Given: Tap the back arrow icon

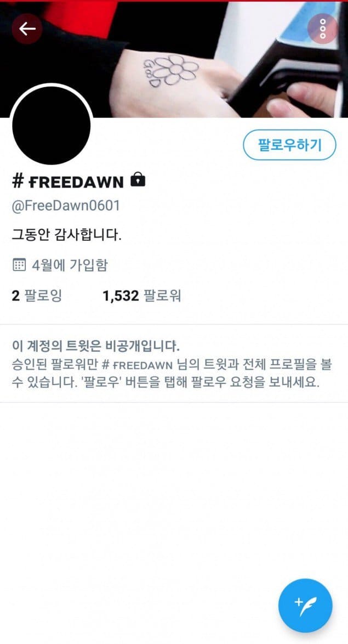Looking at the screenshot, I should (27, 29).
